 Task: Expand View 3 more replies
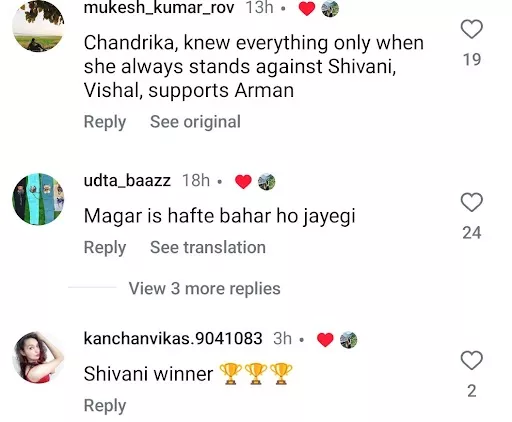[205, 288]
